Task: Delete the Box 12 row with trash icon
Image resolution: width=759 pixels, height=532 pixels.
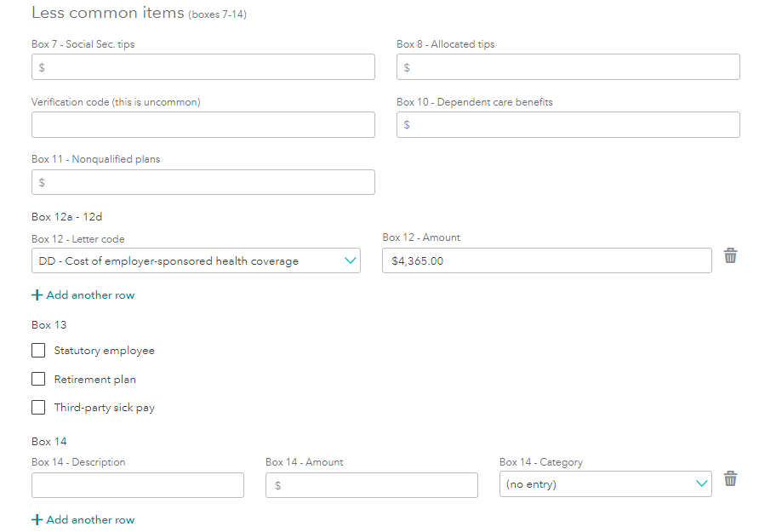Action: pos(730,256)
